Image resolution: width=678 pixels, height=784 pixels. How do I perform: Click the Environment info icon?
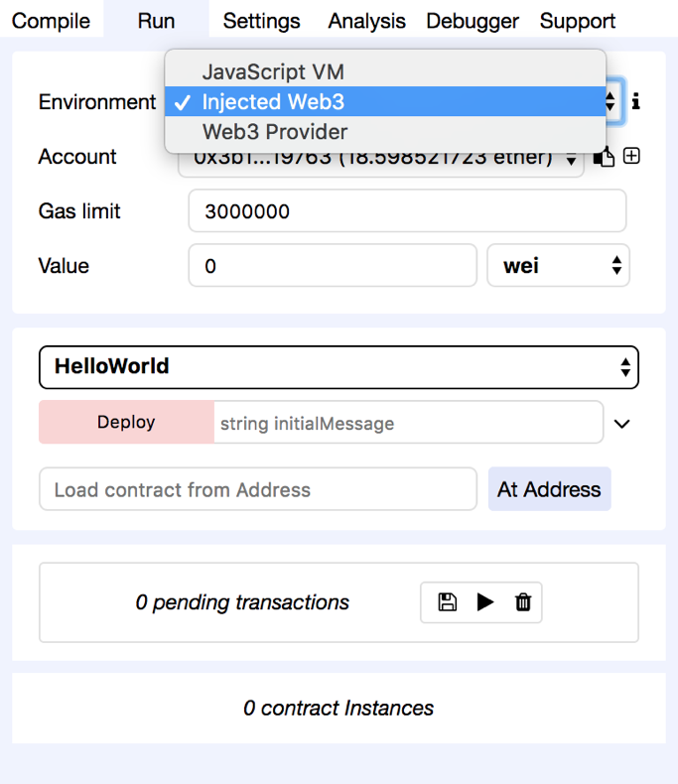[x=636, y=101]
